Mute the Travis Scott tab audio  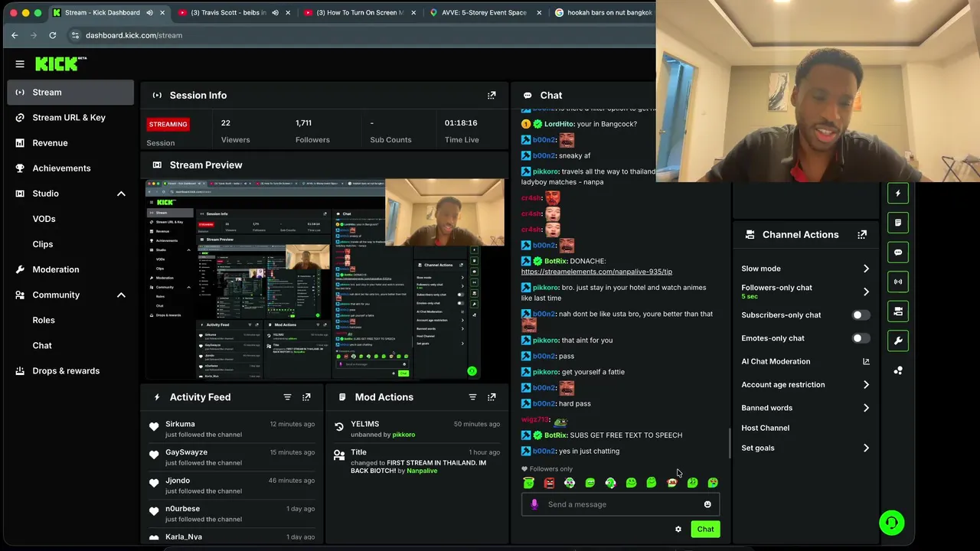[x=275, y=12]
